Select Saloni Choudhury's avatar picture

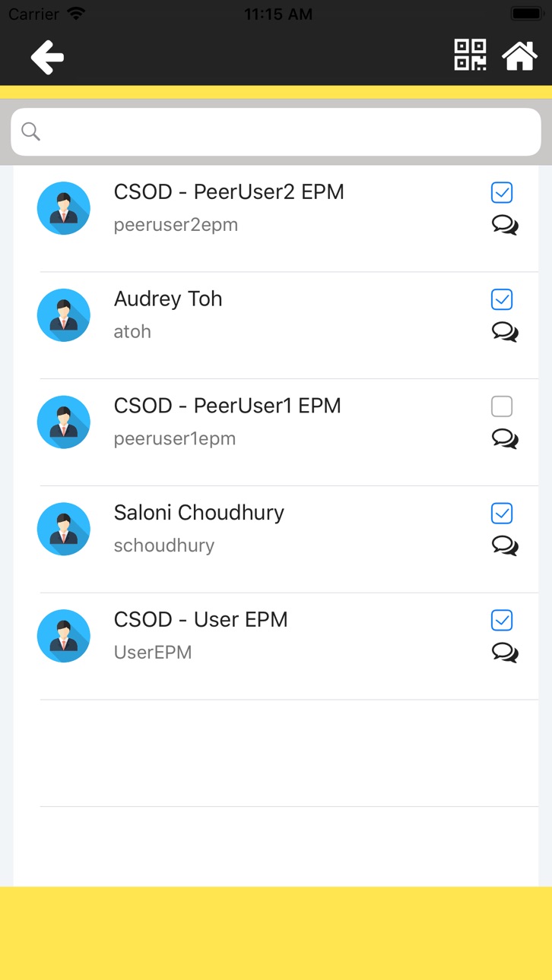(64, 529)
